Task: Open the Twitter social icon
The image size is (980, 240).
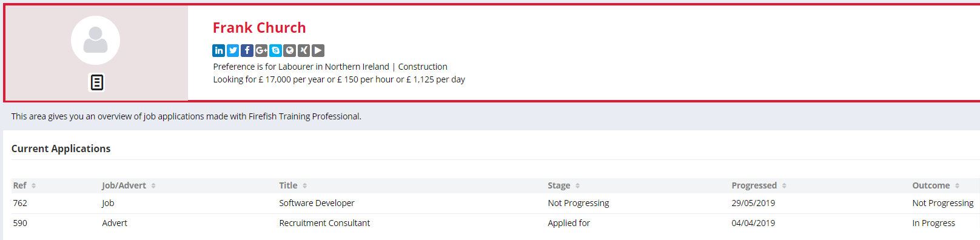Action: (233, 50)
